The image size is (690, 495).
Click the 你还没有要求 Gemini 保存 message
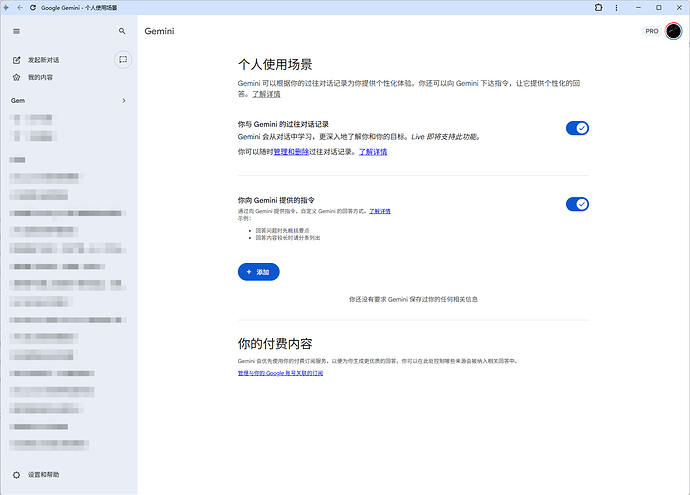click(413, 299)
